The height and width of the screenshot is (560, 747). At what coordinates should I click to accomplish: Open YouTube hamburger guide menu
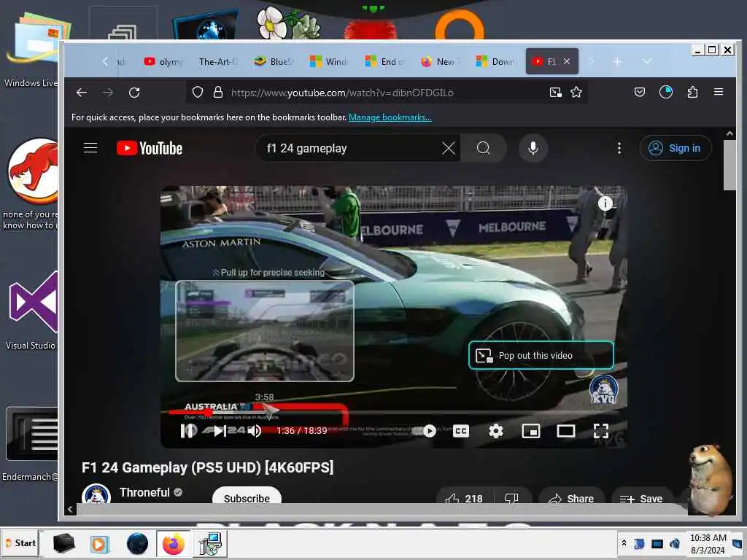coord(90,148)
